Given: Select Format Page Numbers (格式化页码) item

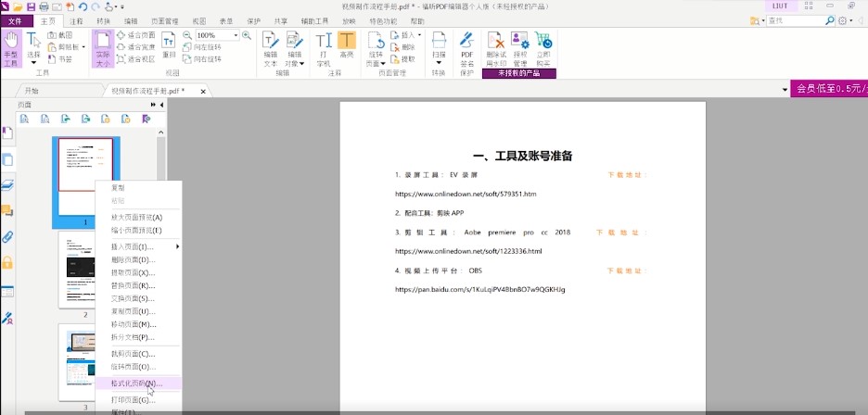Looking at the screenshot, I should 138,383.
